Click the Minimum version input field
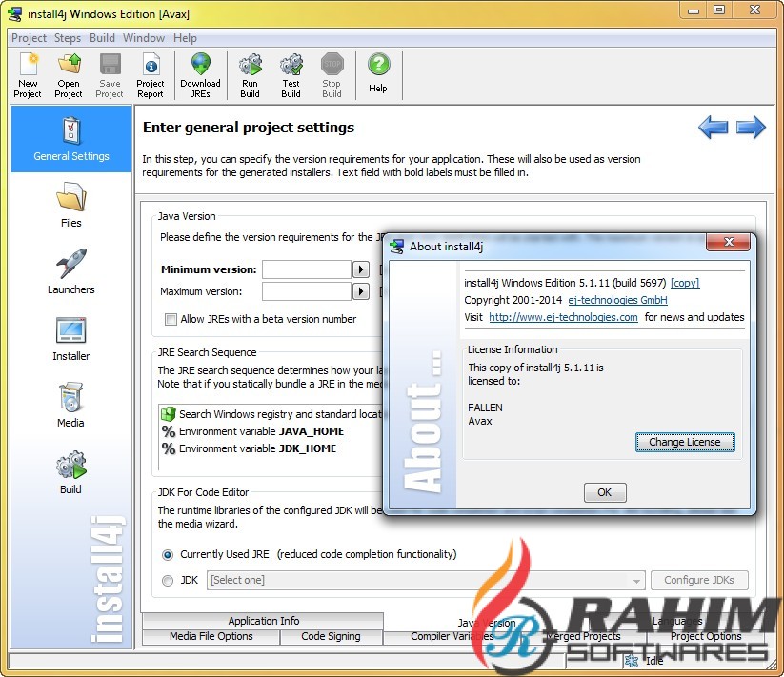The image size is (784, 677). (306, 269)
